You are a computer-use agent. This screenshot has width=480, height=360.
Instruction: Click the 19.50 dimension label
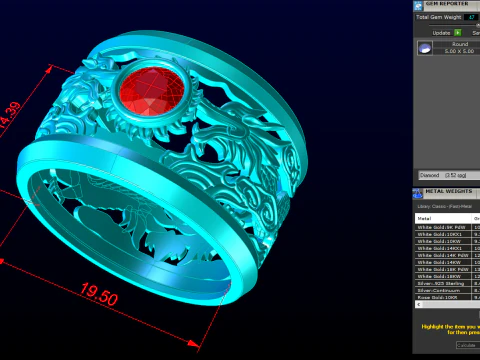tap(99, 294)
